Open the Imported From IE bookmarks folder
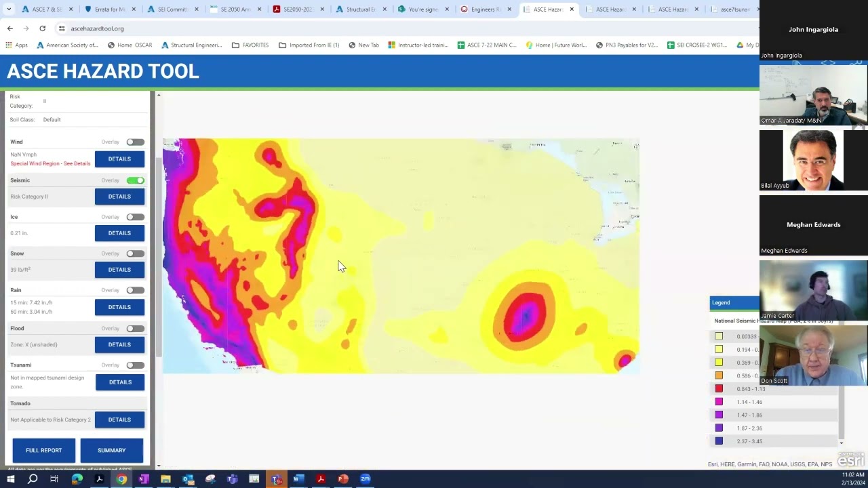 pyautogui.click(x=309, y=45)
